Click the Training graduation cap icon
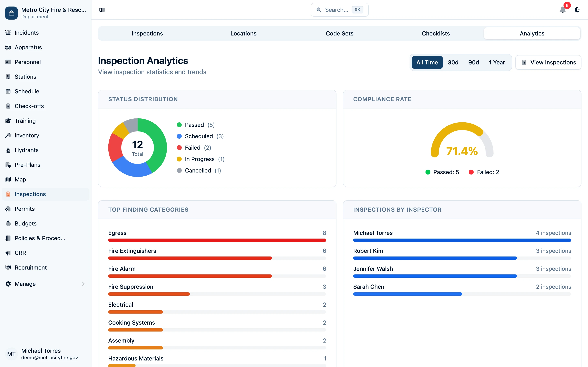 (8, 121)
